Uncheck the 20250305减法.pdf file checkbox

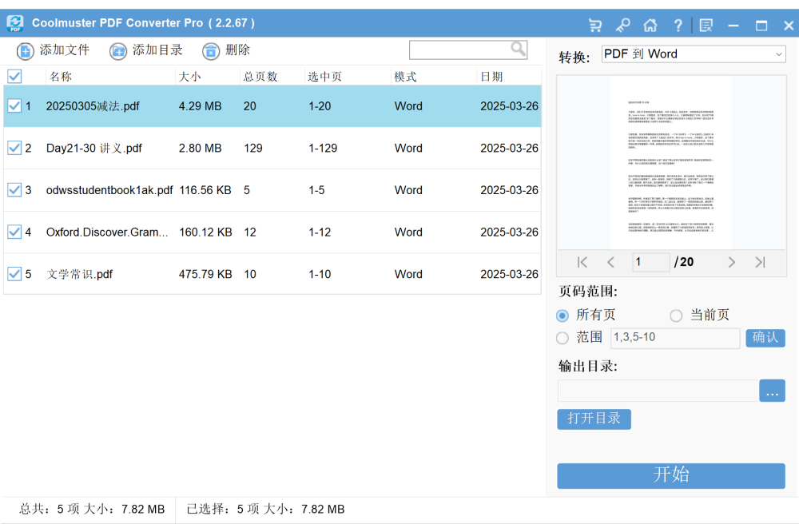click(x=14, y=105)
